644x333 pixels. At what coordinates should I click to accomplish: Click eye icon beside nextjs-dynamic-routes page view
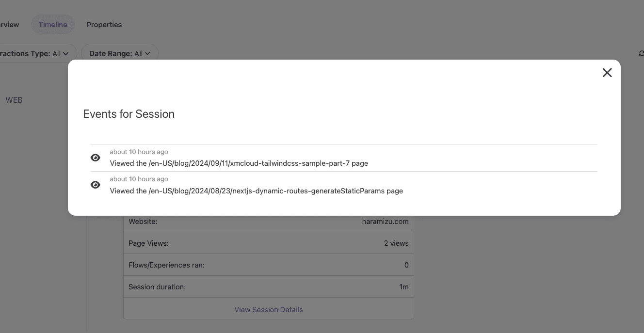click(96, 185)
